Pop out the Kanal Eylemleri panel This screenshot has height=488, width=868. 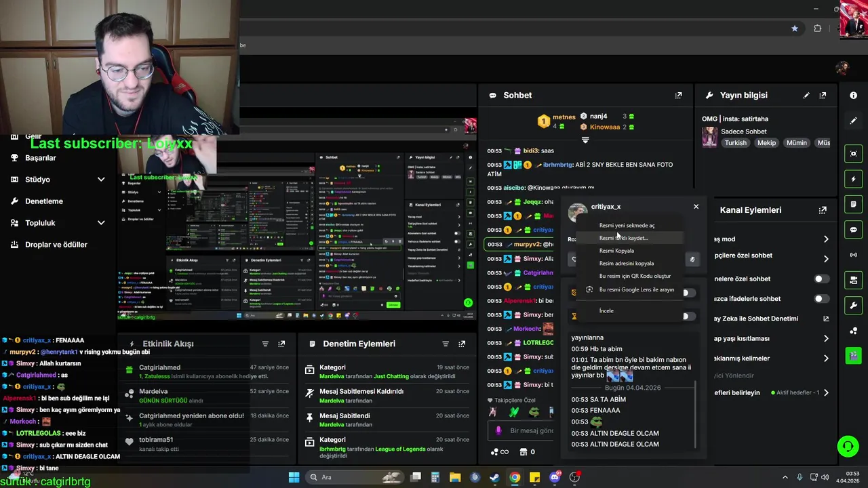click(x=823, y=210)
